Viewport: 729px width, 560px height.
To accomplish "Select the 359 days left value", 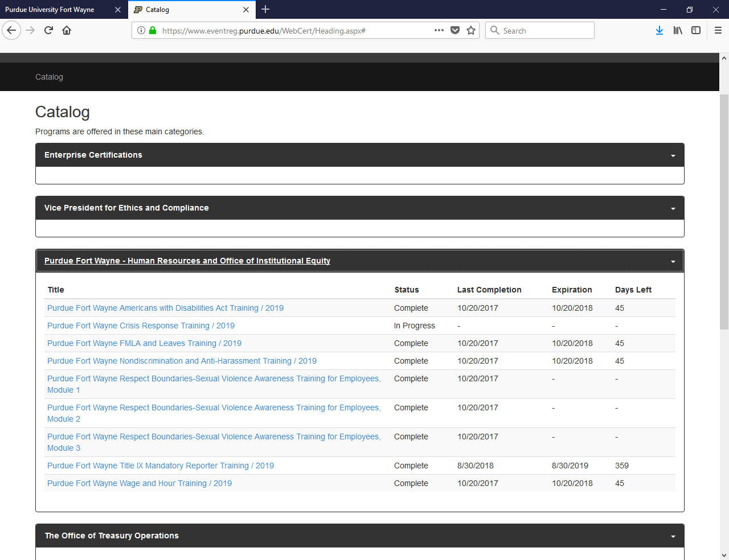I will coord(622,466).
